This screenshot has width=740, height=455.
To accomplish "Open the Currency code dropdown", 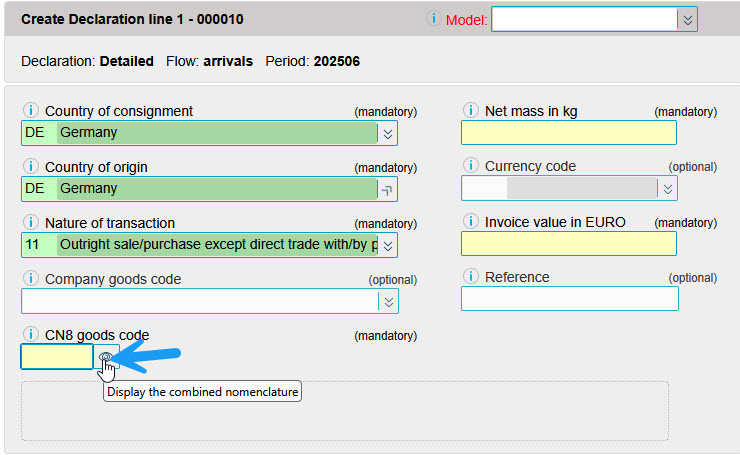I will pyautogui.click(x=668, y=188).
